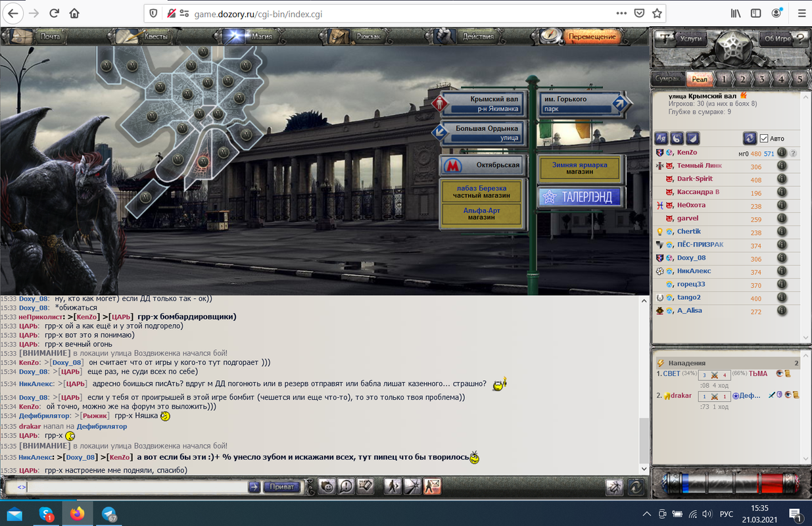Image resolution: width=812 pixels, height=526 pixels.
Task: Select player name Doxy_08 in list
Action: click(x=691, y=258)
